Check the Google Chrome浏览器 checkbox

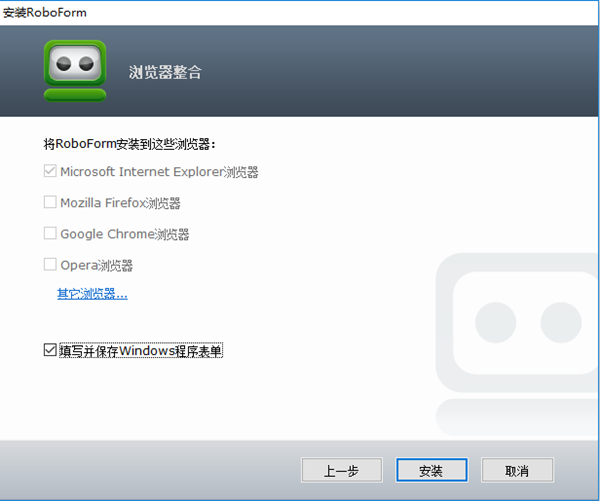pos(50,234)
